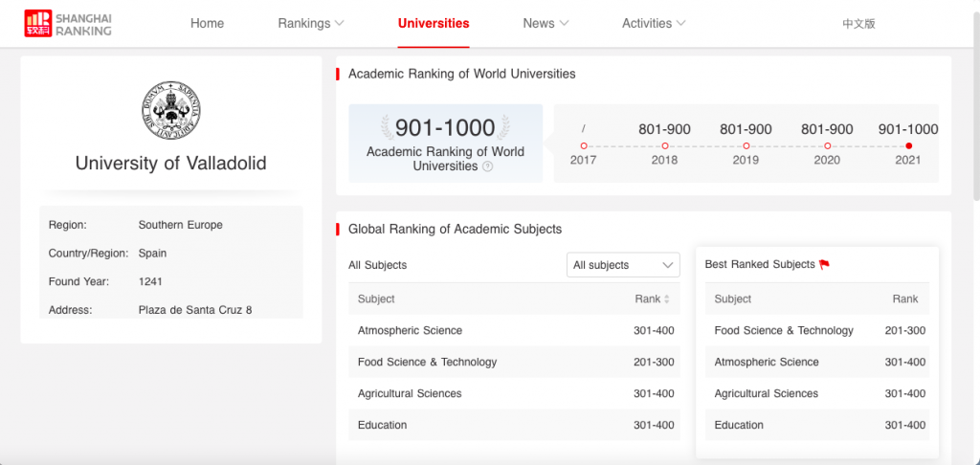Click the Spain country value
980x465 pixels.
pyautogui.click(x=152, y=254)
